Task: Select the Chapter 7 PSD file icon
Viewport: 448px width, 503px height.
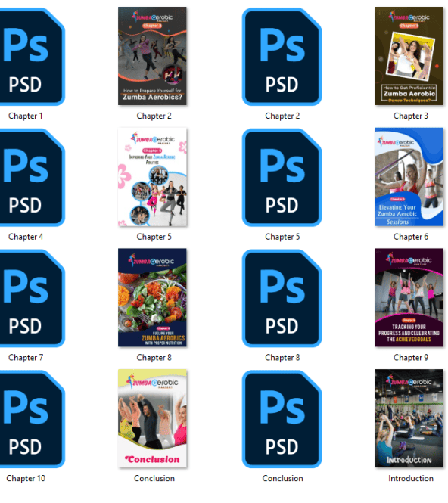Action: (x=32, y=298)
